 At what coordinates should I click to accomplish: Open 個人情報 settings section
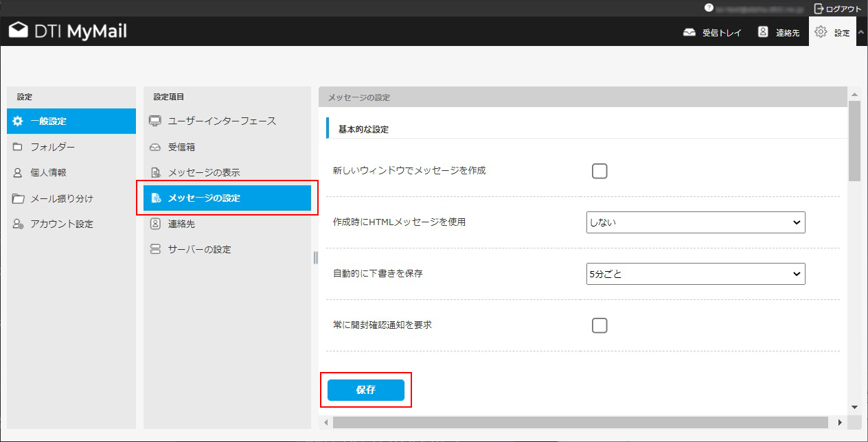pyautogui.click(x=71, y=173)
